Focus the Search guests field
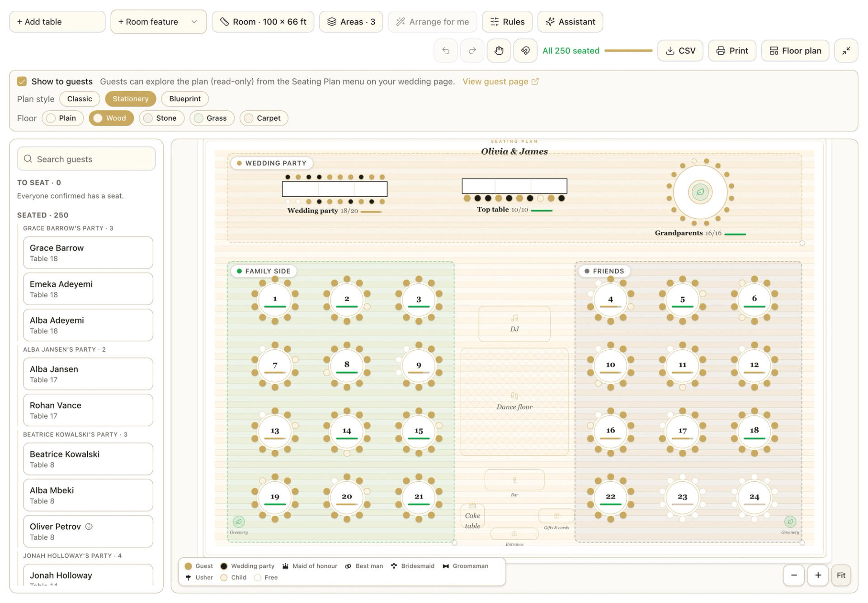This screenshot has height=603, width=868. click(86, 159)
